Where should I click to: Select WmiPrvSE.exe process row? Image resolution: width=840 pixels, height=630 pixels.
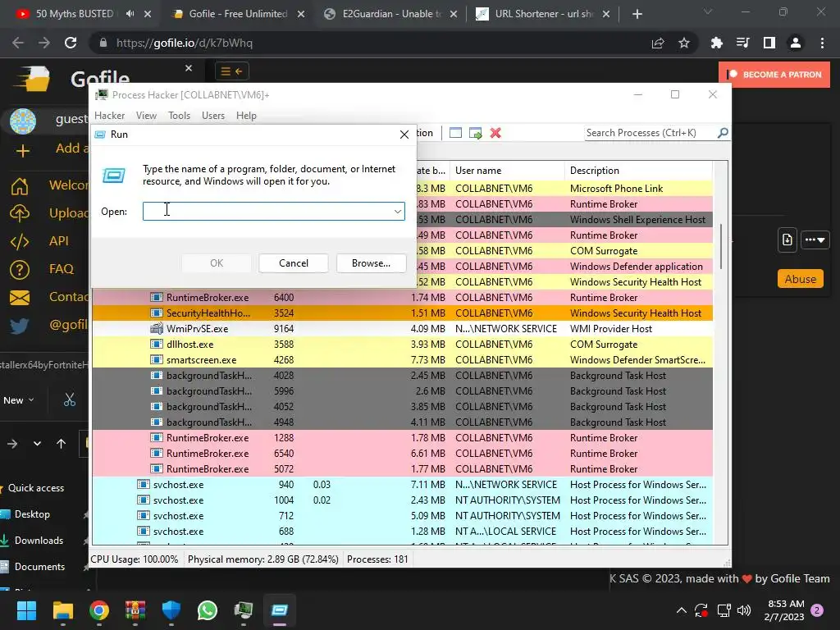pyautogui.click(x=402, y=328)
